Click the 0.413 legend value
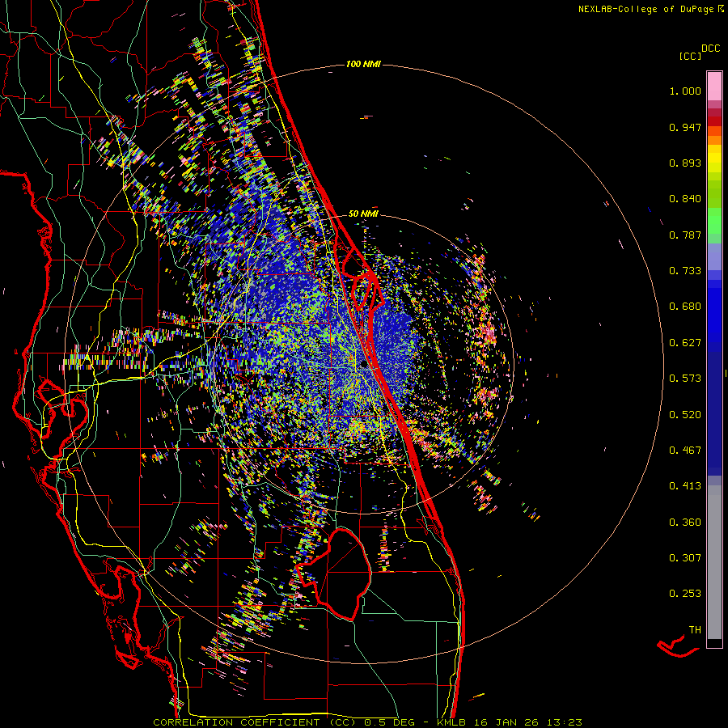This screenshot has height=728, width=728. pos(685,486)
